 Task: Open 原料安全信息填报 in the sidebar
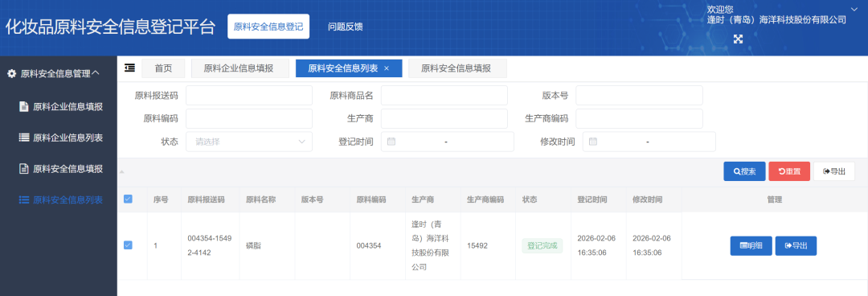(x=61, y=168)
